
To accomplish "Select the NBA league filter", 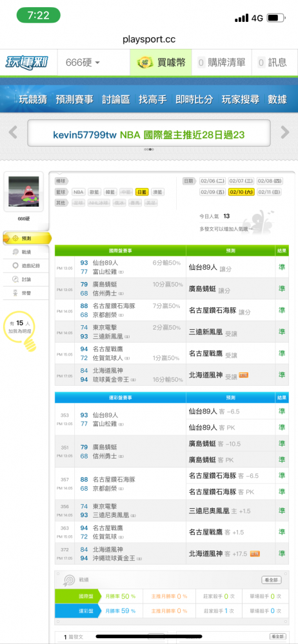I will 78,192.
